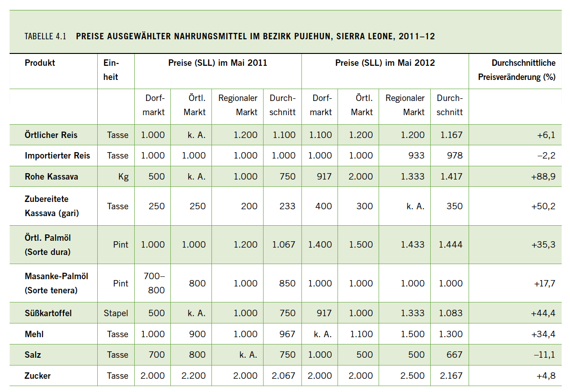This screenshot has height=392, width=570.
Task: Select the "1.417" average for Rohe Kassava
Action: 451,176
